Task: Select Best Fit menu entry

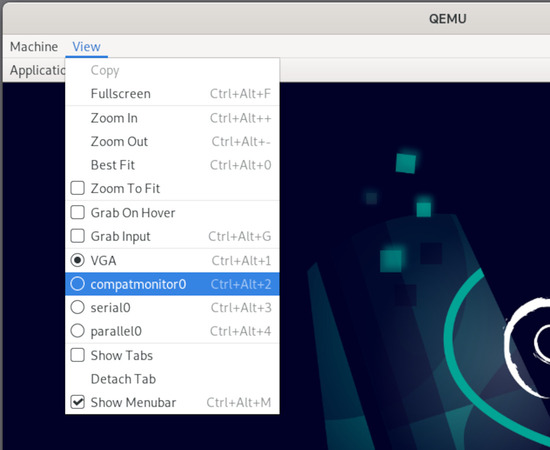Action: point(172,165)
